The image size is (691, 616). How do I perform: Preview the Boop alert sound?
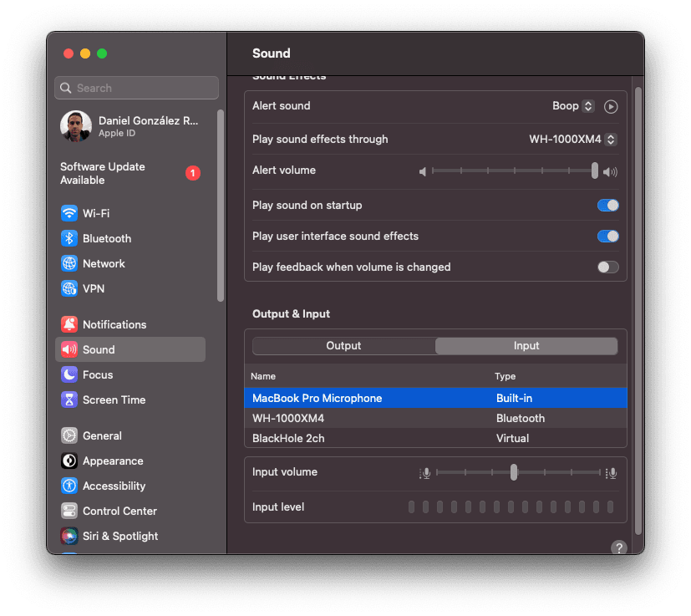click(x=610, y=106)
